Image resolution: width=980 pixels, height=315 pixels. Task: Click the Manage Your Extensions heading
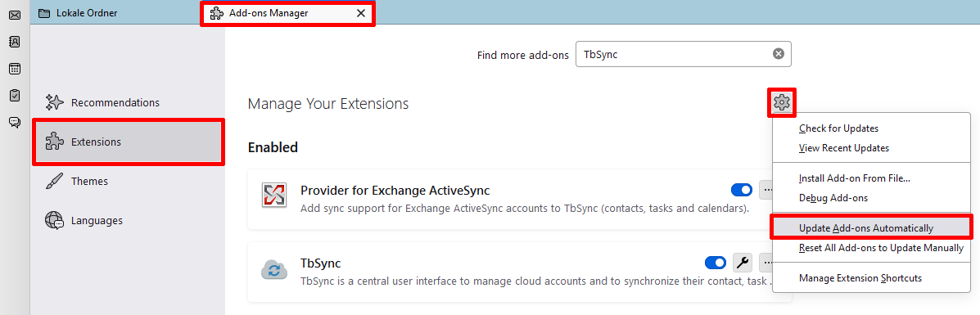[x=328, y=104]
